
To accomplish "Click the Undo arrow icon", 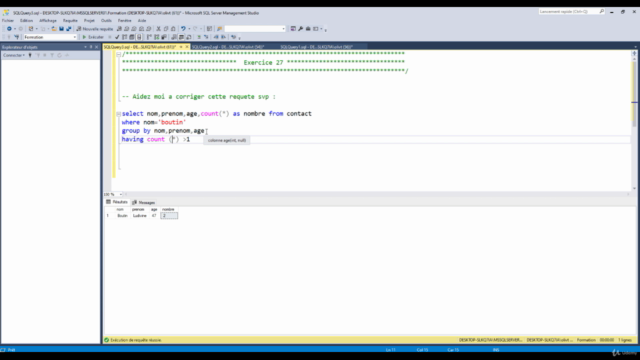I will [183, 29].
